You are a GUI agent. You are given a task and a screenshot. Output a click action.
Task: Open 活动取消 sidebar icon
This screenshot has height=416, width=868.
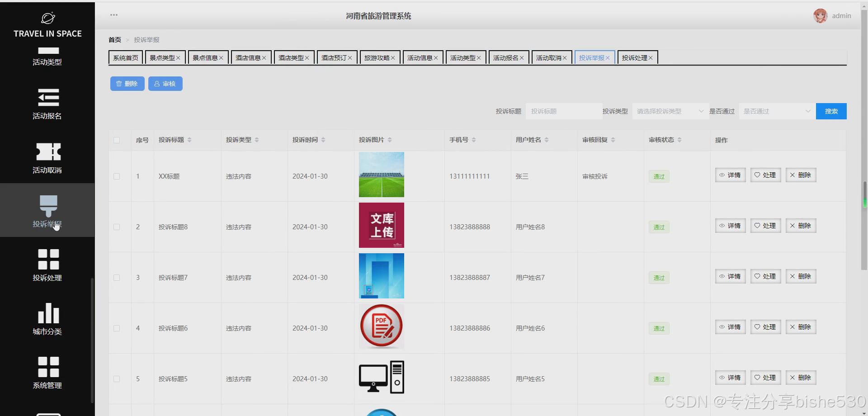click(48, 151)
